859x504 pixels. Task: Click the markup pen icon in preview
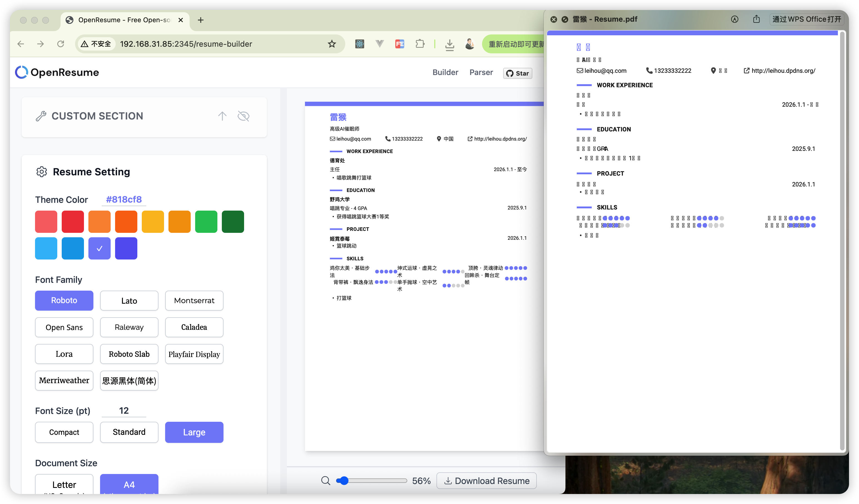click(x=734, y=19)
